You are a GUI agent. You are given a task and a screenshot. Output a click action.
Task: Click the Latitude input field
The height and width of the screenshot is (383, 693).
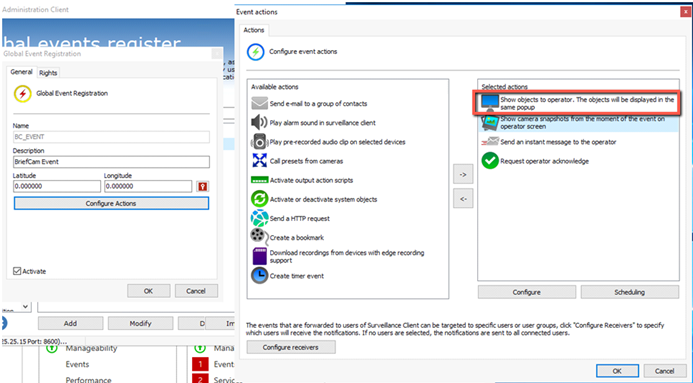57,186
